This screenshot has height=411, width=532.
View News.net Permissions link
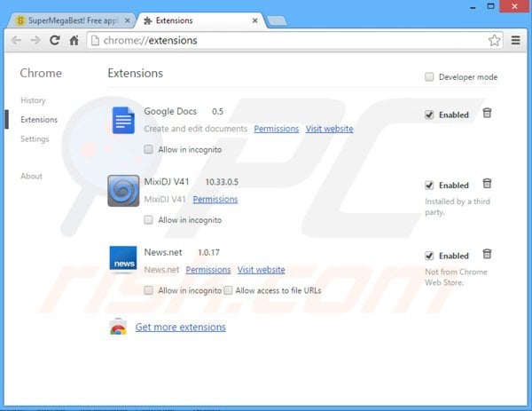click(x=208, y=270)
